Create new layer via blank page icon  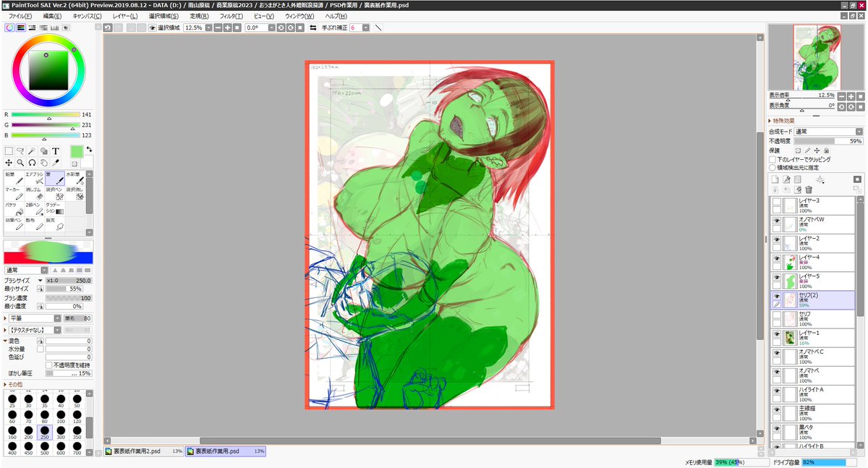[x=775, y=179]
